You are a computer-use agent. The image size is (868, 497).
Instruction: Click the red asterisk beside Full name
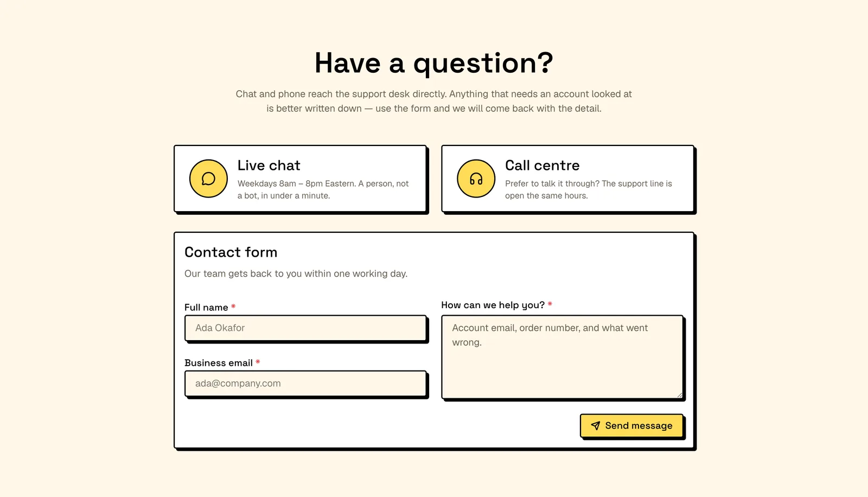point(233,307)
